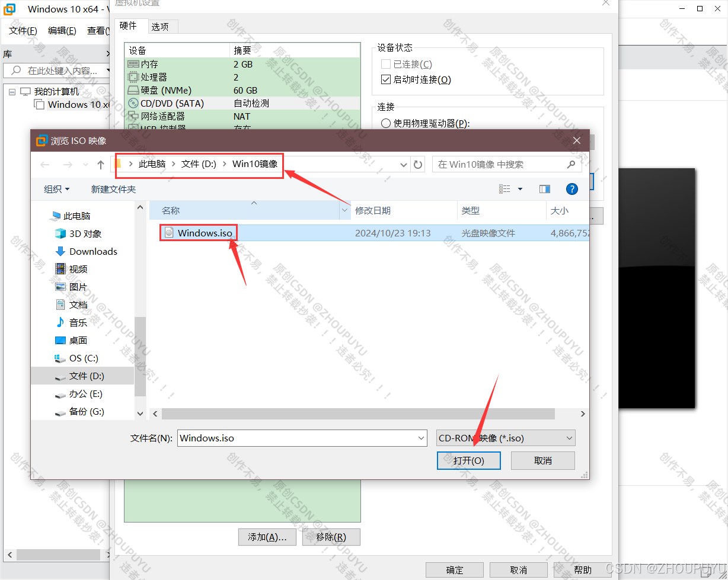Select 内存 device row in hardware list
728x580 pixels.
[x=242, y=64]
